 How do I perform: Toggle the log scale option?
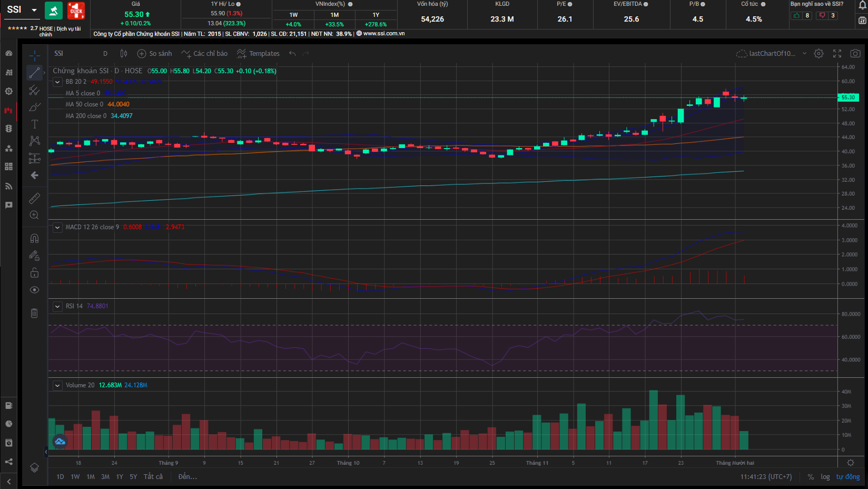click(825, 477)
